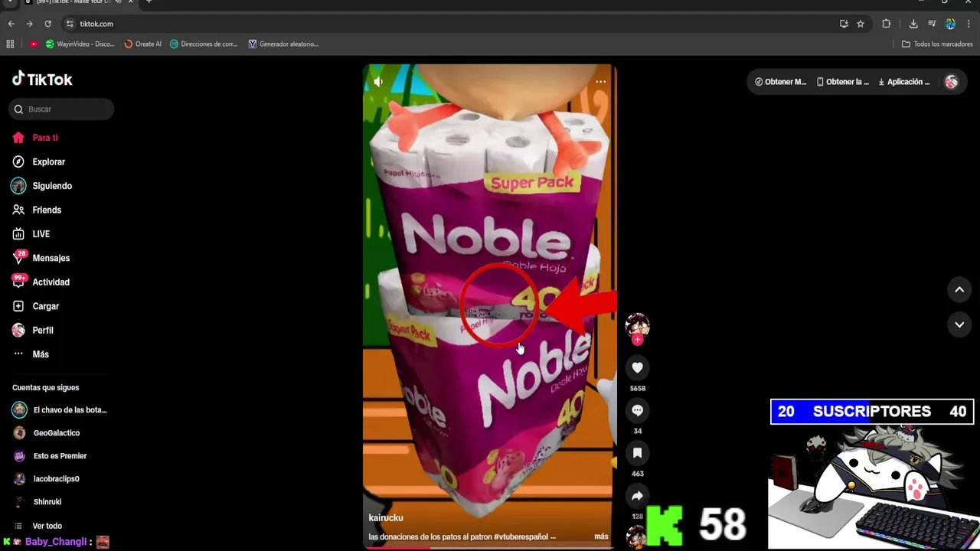Image resolution: width=980 pixels, height=551 pixels.
Task: Click Obtener la... app button
Action: coord(843,82)
